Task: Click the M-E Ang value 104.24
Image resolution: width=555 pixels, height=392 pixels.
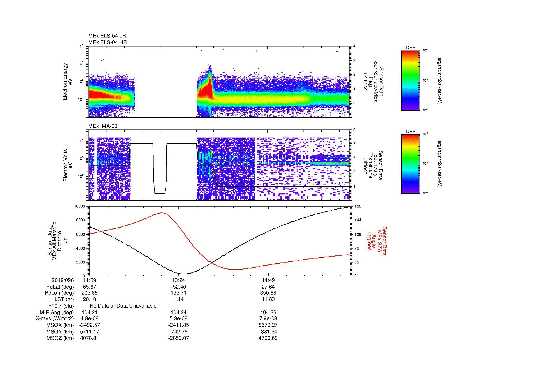Action: tap(178, 313)
